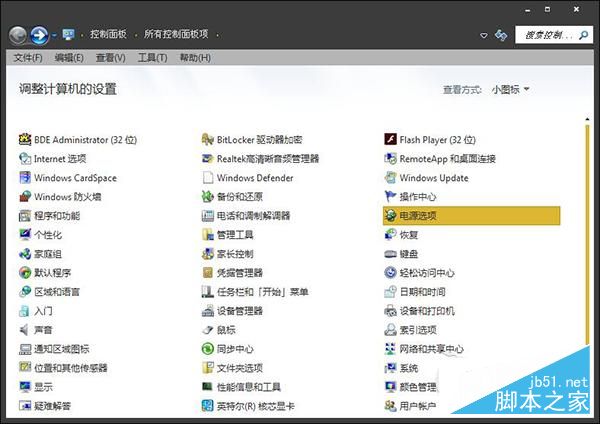Click the 电源选项 icon
600x424 pixels.
390,216
